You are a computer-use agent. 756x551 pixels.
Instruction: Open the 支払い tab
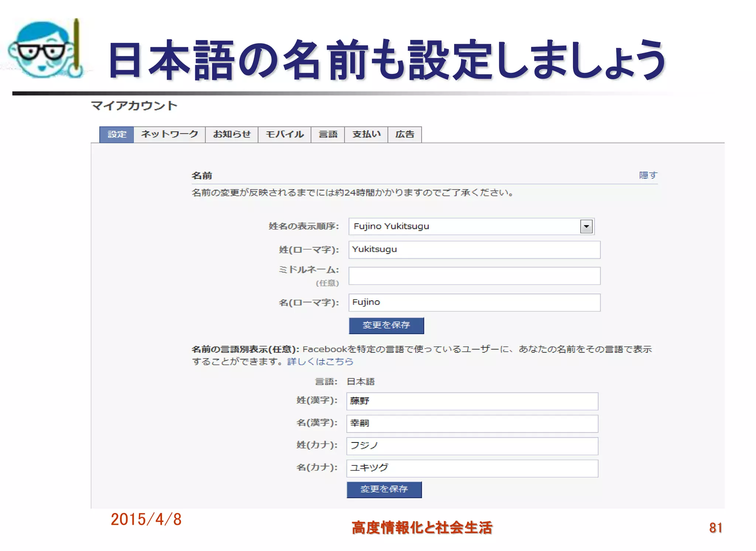366,134
